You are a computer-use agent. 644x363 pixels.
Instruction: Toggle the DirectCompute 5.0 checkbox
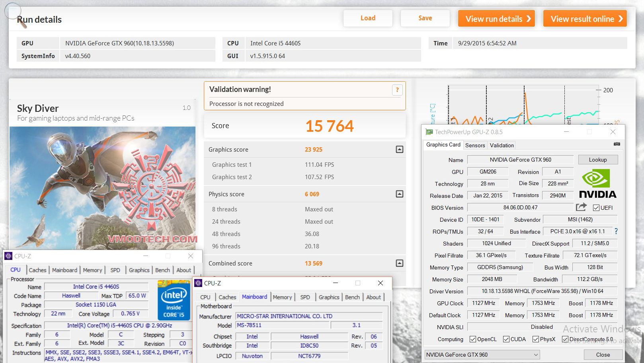click(565, 339)
